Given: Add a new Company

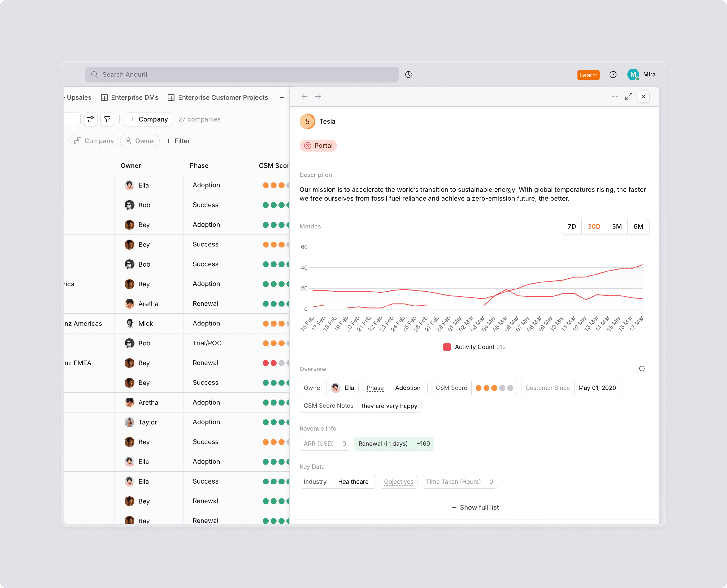Looking at the screenshot, I should 148,119.
